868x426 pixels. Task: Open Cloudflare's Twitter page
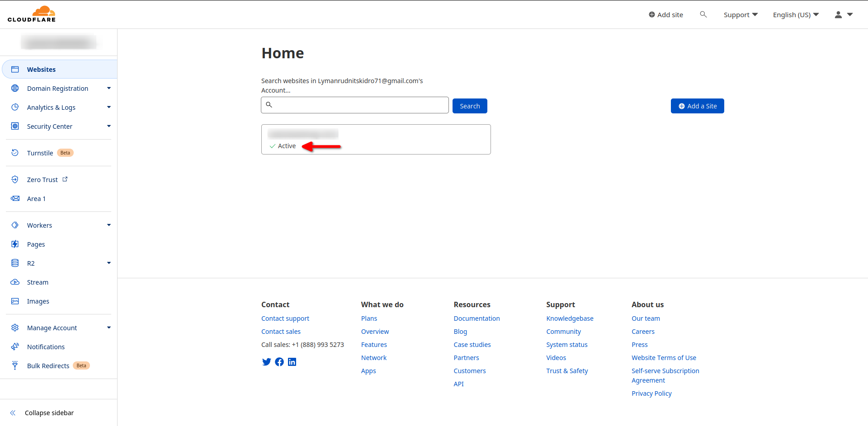pos(266,362)
